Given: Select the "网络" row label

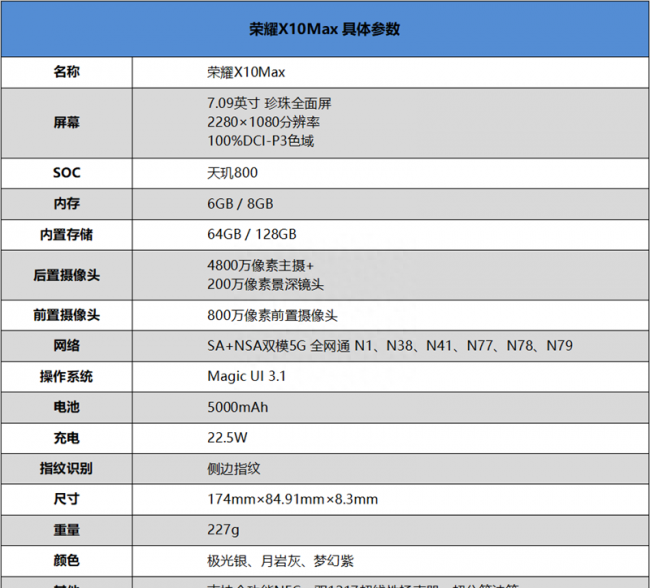Looking at the screenshot, I should 66,346.
